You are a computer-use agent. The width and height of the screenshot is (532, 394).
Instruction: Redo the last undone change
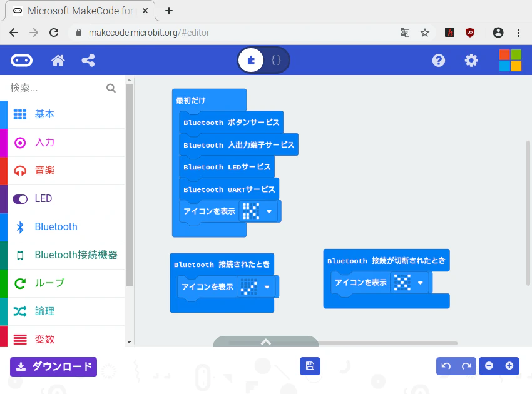click(x=466, y=366)
